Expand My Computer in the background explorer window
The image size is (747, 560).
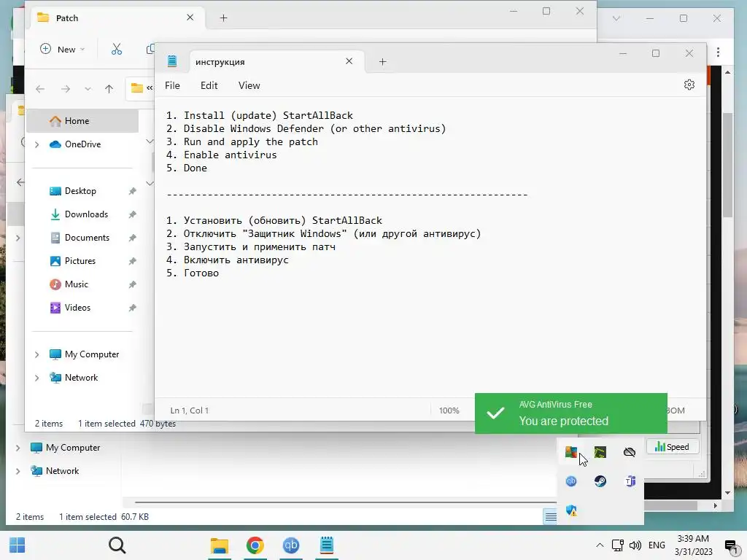tap(18, 448)
